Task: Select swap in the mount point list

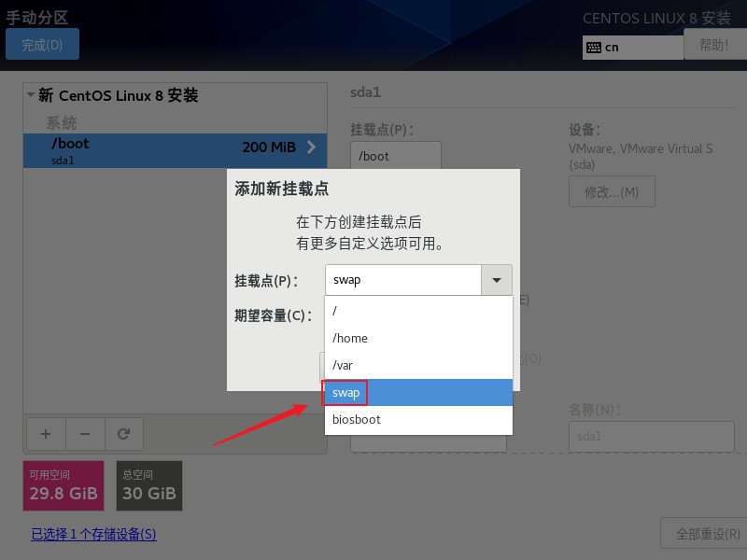Action: [418, 392]
